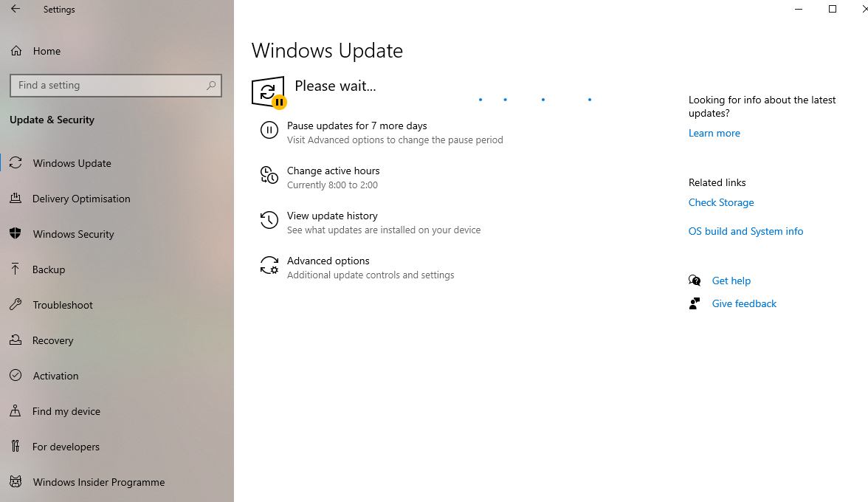Click the Related links heading
The image size is (868, 502).
(x=717, y=182)
